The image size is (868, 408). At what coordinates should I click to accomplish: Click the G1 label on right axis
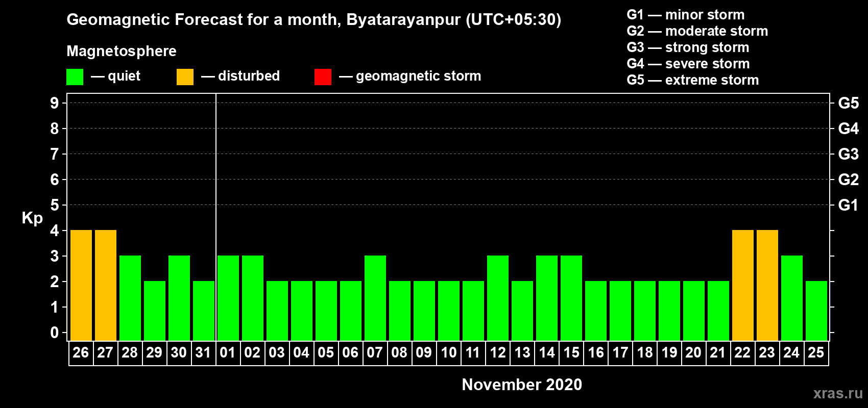(848, 205)
